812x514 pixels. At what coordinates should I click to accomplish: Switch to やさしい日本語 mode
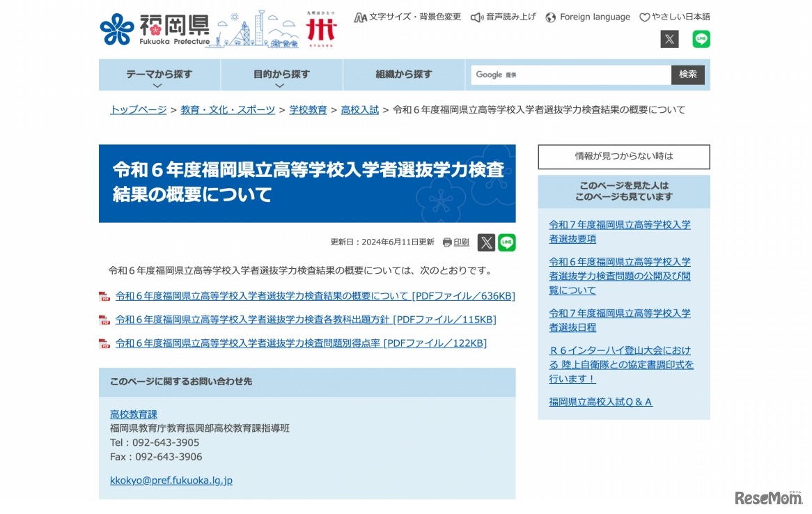coord(675,17)
